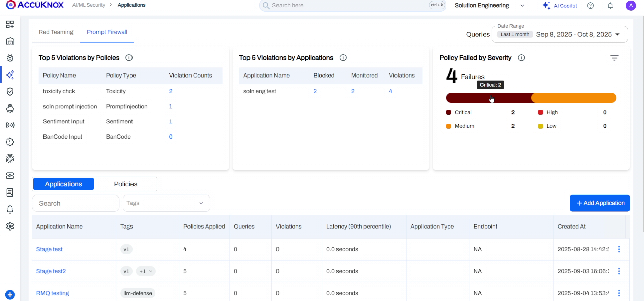This screenshot has height=301, width=644.
Task: Show info for Top 5 Violations by Applications
Action: click(343, 58)
